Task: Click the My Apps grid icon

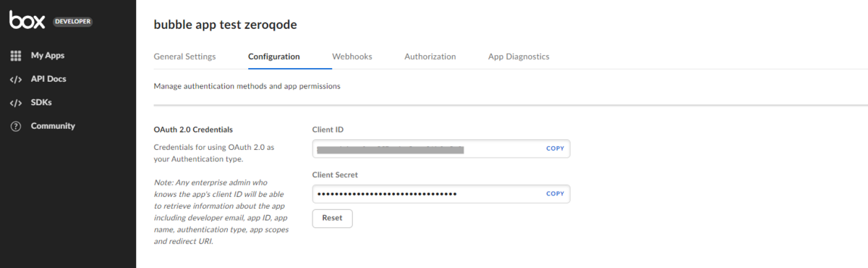Action: pos(16,56)
